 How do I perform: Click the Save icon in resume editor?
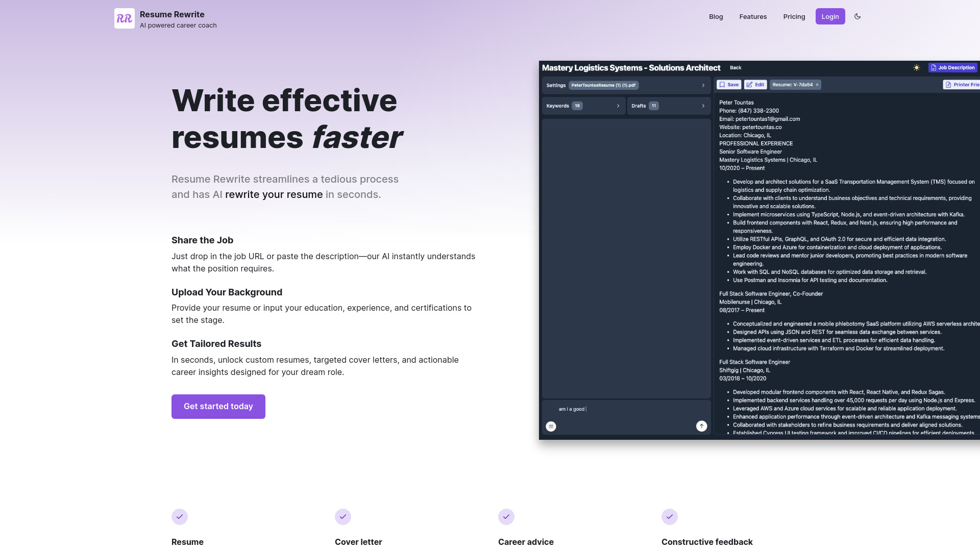point(729,84)
